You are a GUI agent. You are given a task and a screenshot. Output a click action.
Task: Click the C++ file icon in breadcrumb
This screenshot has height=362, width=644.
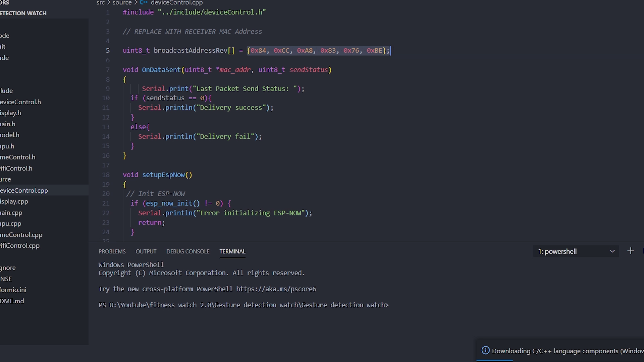pos(144,3)
